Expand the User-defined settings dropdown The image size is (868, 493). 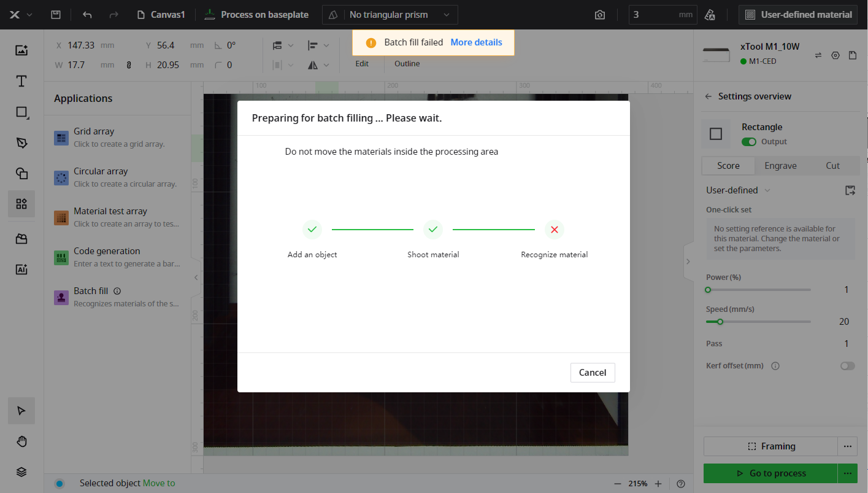738,190
